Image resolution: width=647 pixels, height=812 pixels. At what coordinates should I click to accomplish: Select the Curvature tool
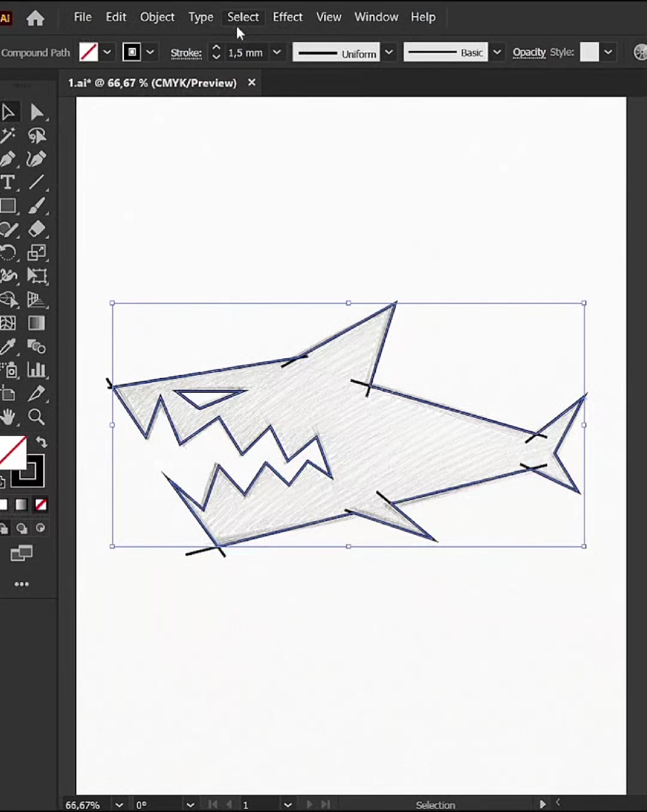tap(37, 159)
